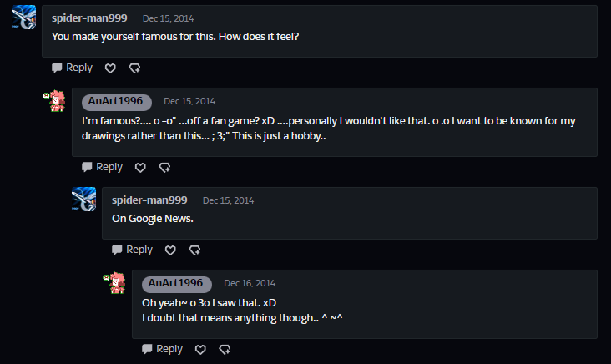Like AnArt1996's 'I'm famous?' comment
611x364 pixels.
coord(140,168)
